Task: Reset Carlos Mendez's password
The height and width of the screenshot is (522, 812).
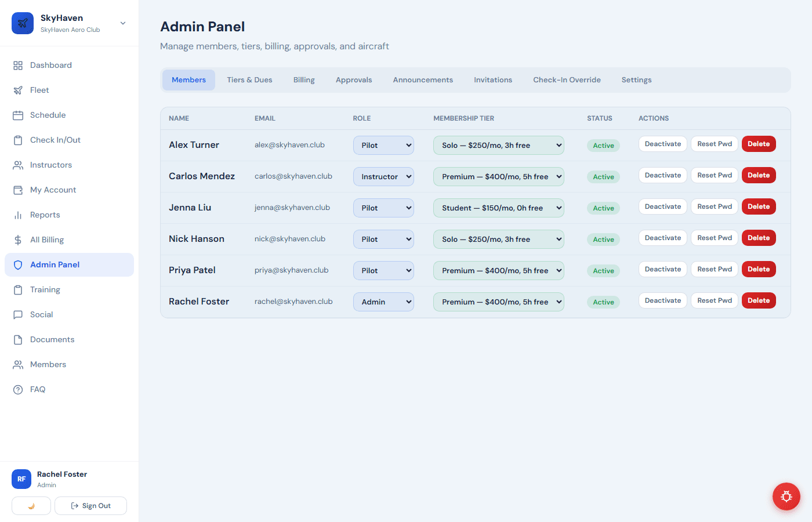Action: [x=714, y=175]
